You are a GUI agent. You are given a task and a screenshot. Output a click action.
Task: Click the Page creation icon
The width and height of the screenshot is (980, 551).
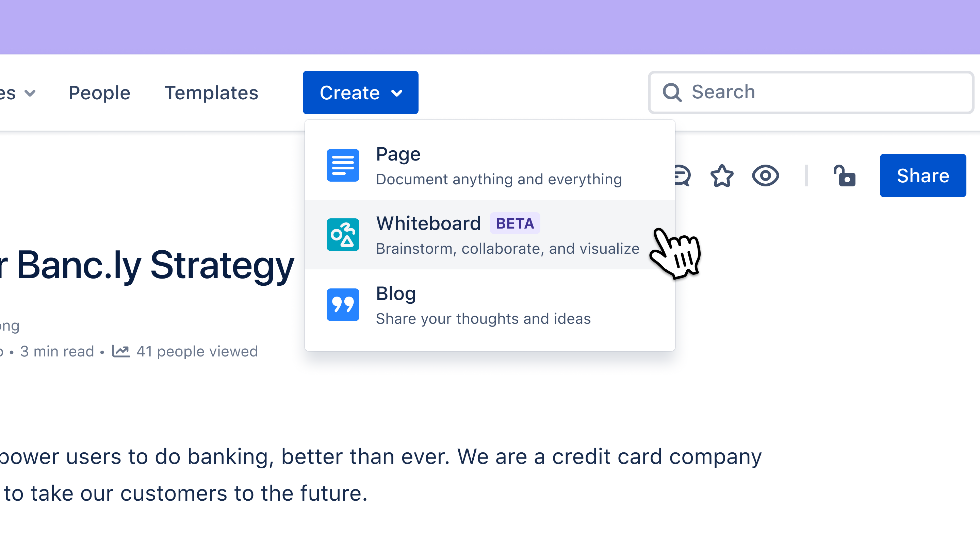point(343,165)
